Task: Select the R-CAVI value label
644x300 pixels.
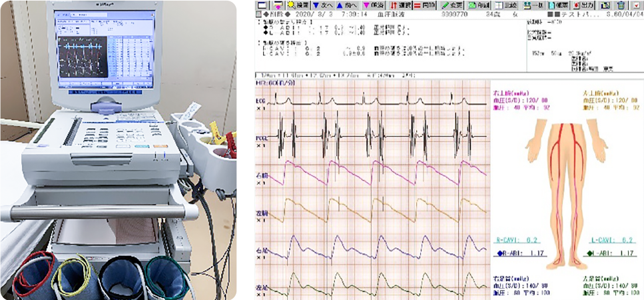Action: [x=516, y=239]
